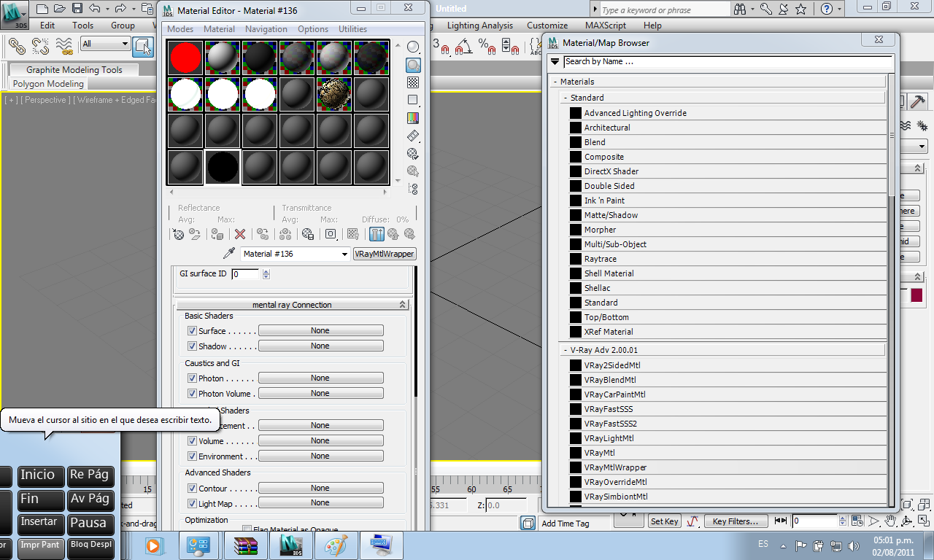Open the Utilities menu in Material Editor
934x560 pixels.
353,29
